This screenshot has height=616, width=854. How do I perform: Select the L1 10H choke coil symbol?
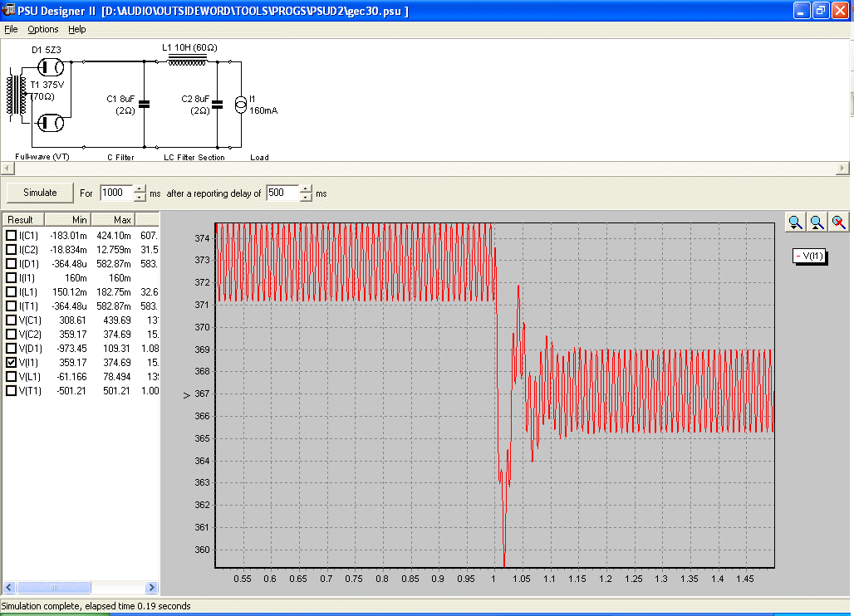[187, 60]
